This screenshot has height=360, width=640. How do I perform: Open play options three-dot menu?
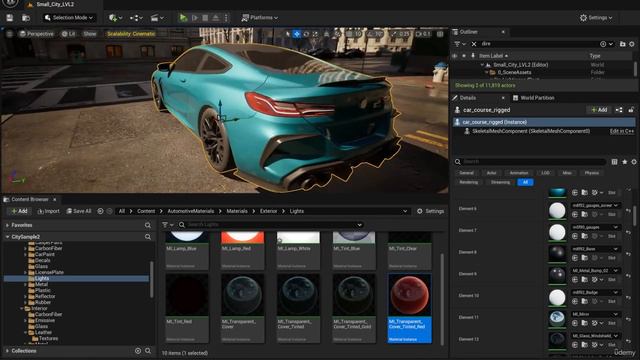(x=226, y=18)
